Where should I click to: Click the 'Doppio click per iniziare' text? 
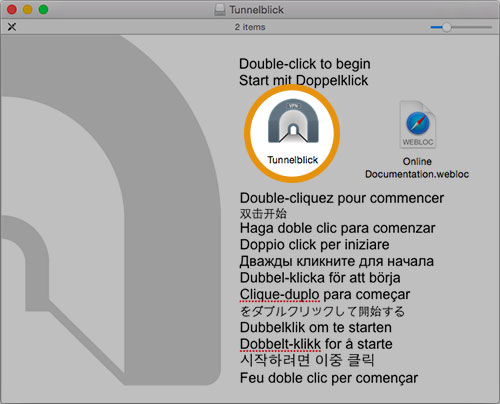pyautogui.click(x=314, y=245)
